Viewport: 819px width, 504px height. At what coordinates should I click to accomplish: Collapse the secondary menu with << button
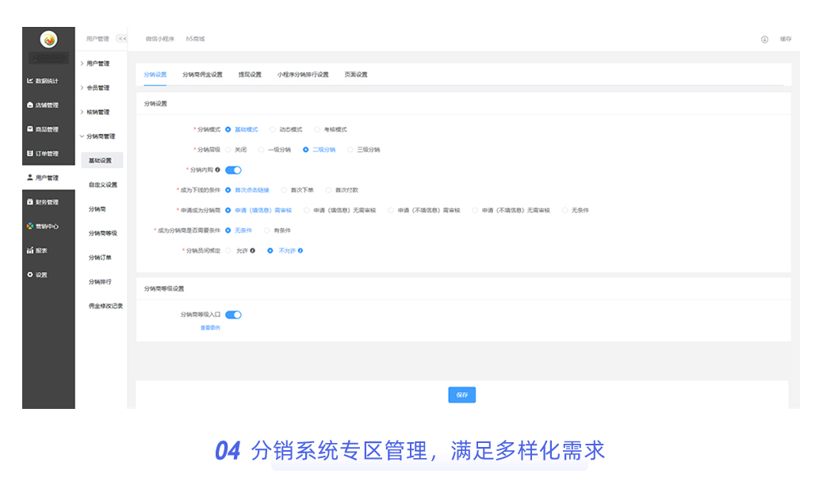(x=121, y=39)
